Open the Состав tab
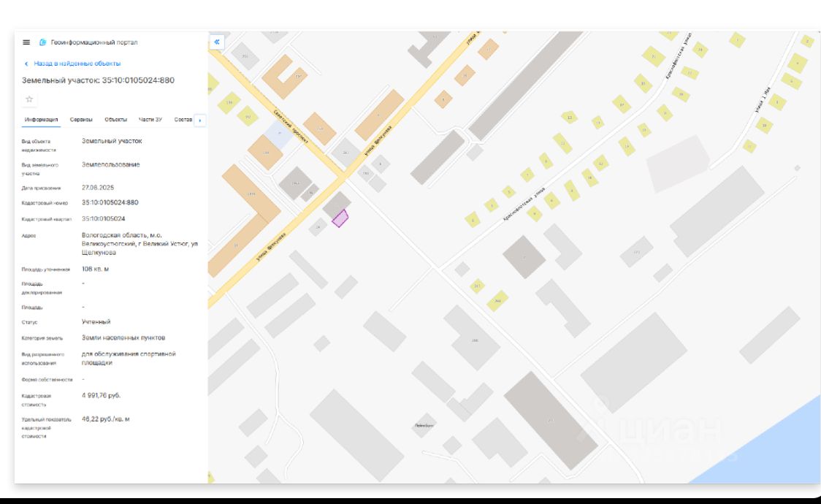821x504 pixels. point(183,120)
